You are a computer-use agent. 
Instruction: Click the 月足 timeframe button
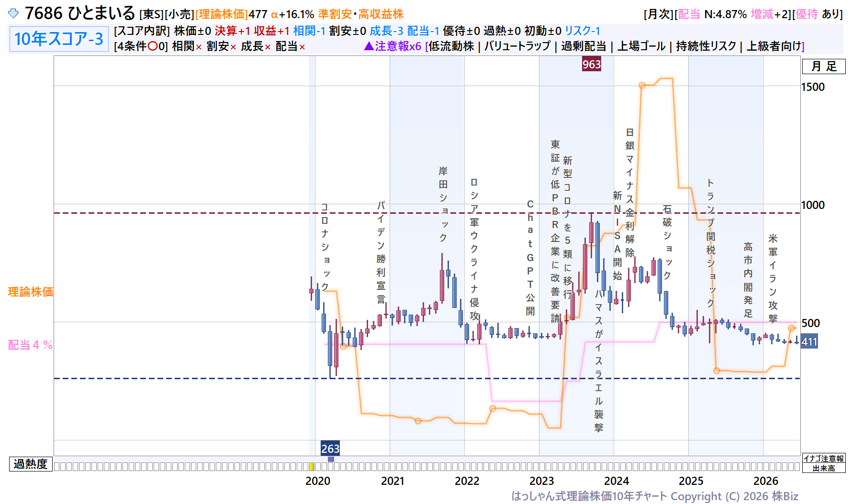coord(824,66)
